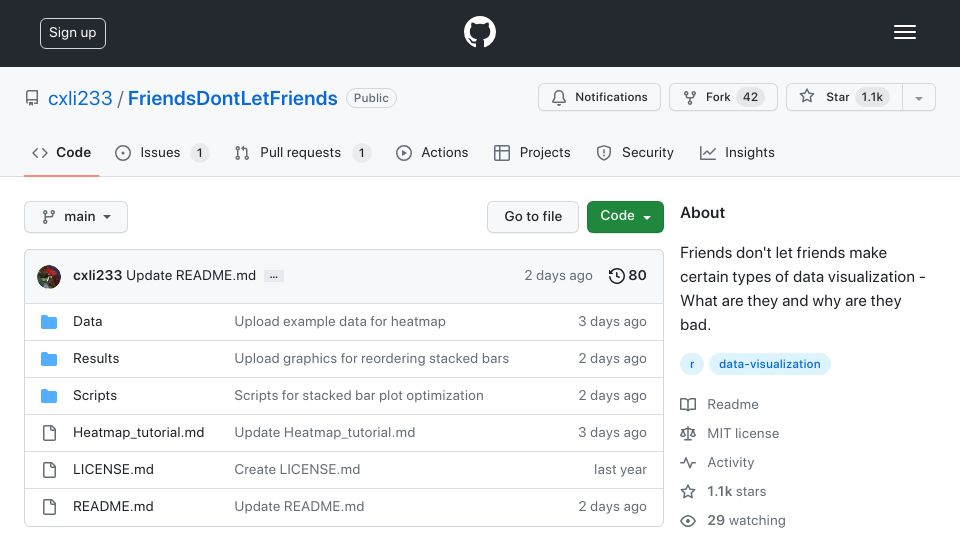Click the MIT license scale icon
Screen dimensions: 960x540
(688, 433)
